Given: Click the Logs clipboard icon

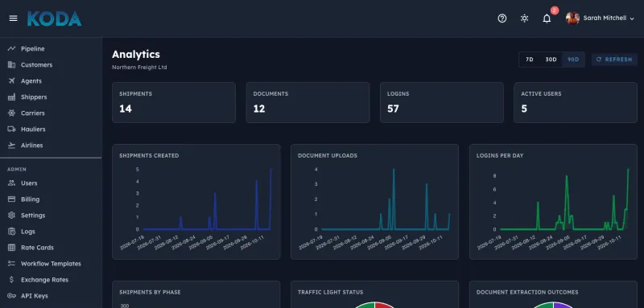Looking at the screenshot, I should pyautogui.click(x=11, y=232).
